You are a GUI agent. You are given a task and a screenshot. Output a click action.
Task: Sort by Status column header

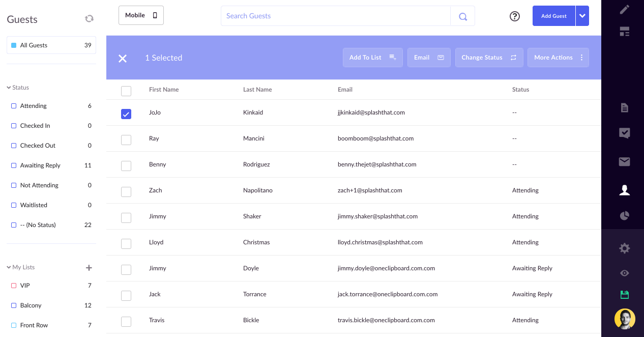(520, 90)
